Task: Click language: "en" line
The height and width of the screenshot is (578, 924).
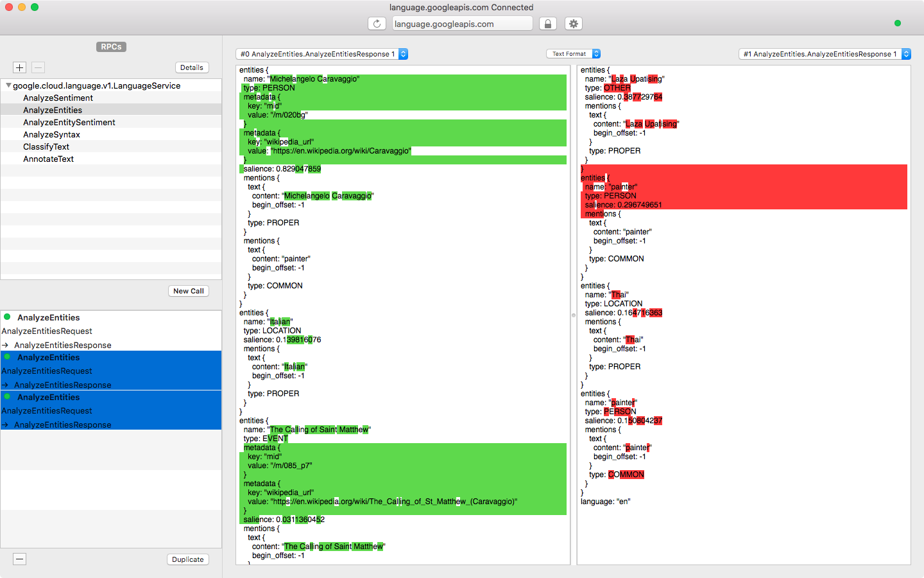Action: tap(606, 502)
